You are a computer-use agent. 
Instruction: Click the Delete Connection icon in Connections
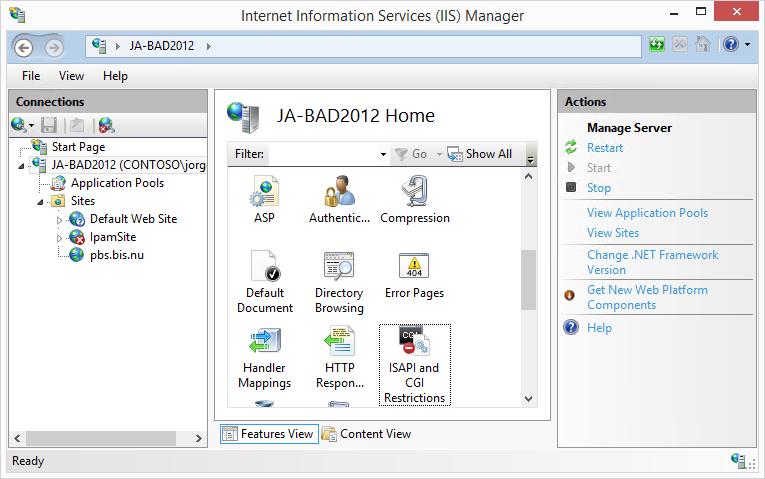106,125
